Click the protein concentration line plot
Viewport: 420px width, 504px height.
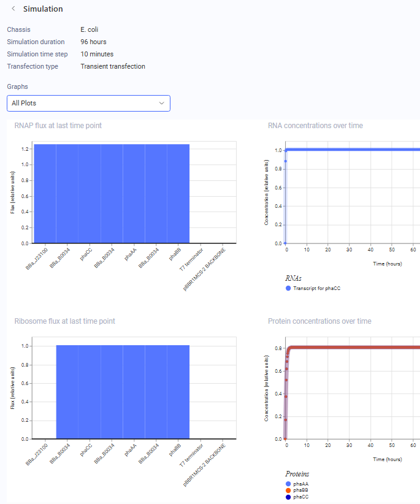tap(353, 348)
